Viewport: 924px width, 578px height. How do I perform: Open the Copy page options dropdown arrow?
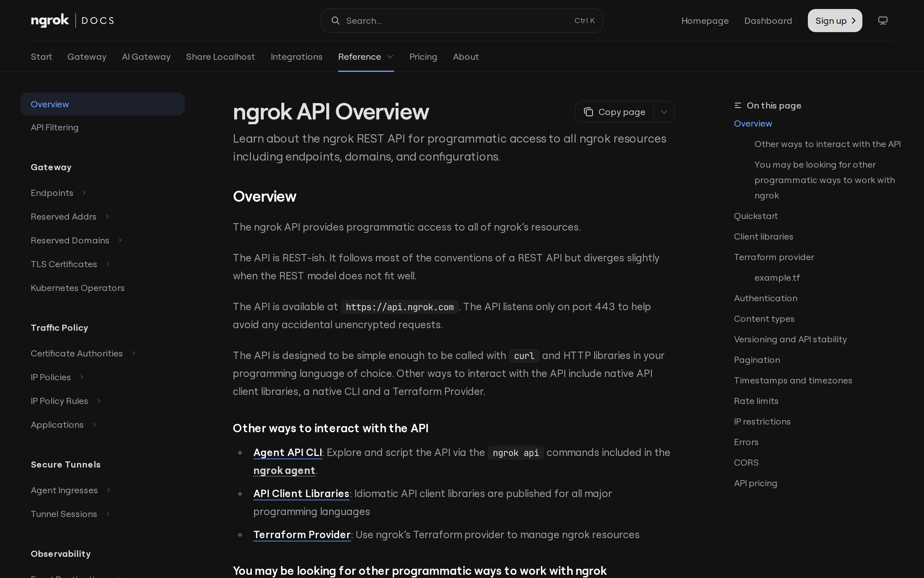pos(664,112)
